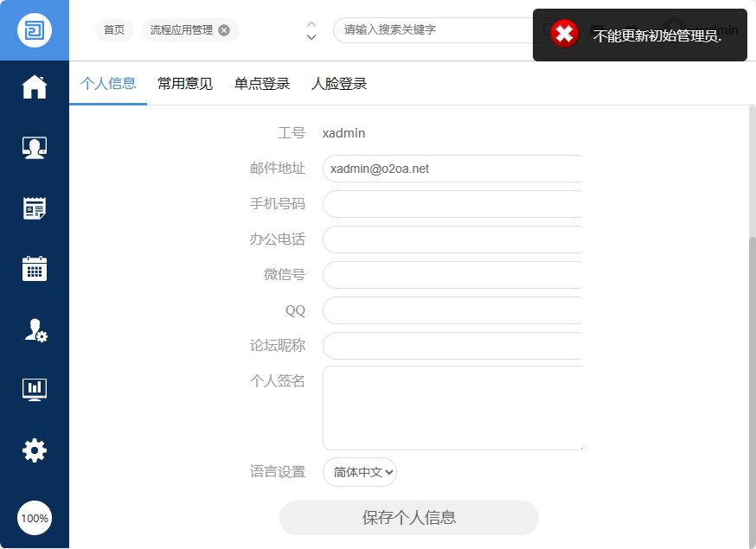Click the down chevron beside the tabs
Viewport: 756px width, 549px height.
311,36
